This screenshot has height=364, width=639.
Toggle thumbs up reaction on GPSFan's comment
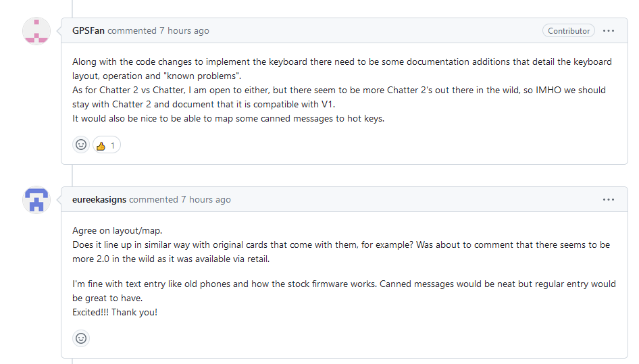(107, 145)
